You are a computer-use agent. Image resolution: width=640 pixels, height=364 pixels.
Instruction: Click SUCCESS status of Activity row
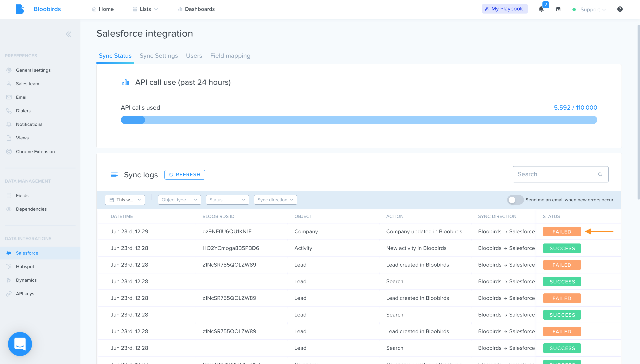(x=562, y=248)
